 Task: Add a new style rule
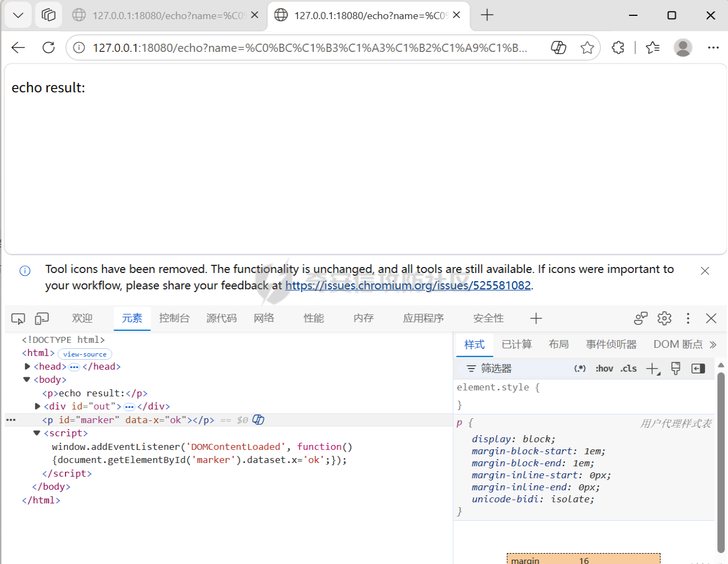[653, 369]
